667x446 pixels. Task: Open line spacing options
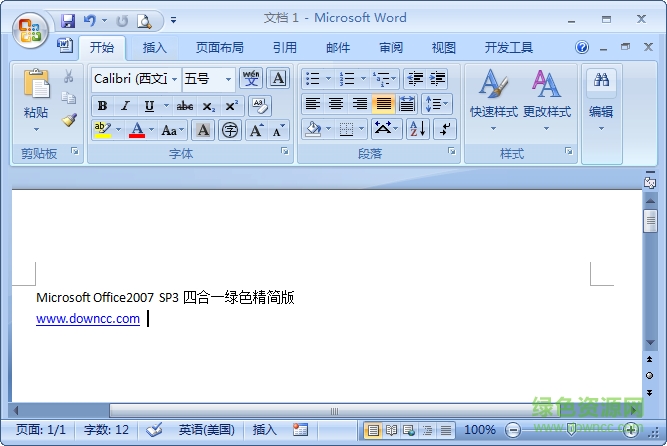[x=436, y=103]
